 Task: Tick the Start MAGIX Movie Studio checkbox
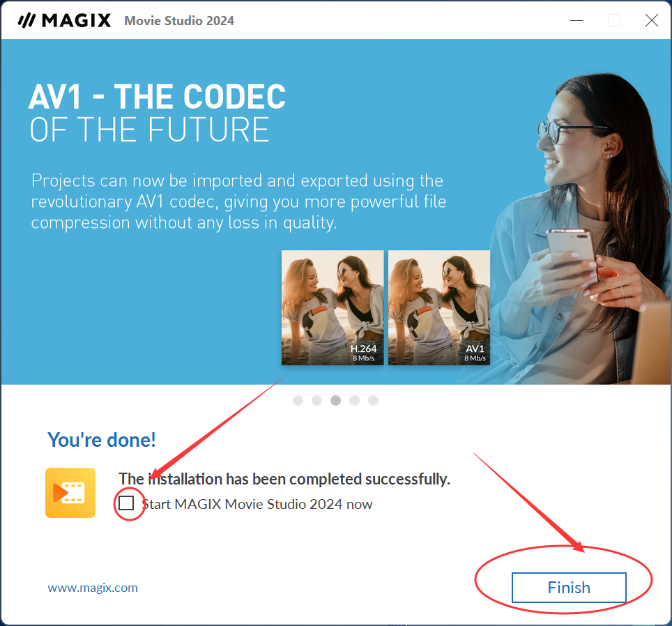pos(126,503)
